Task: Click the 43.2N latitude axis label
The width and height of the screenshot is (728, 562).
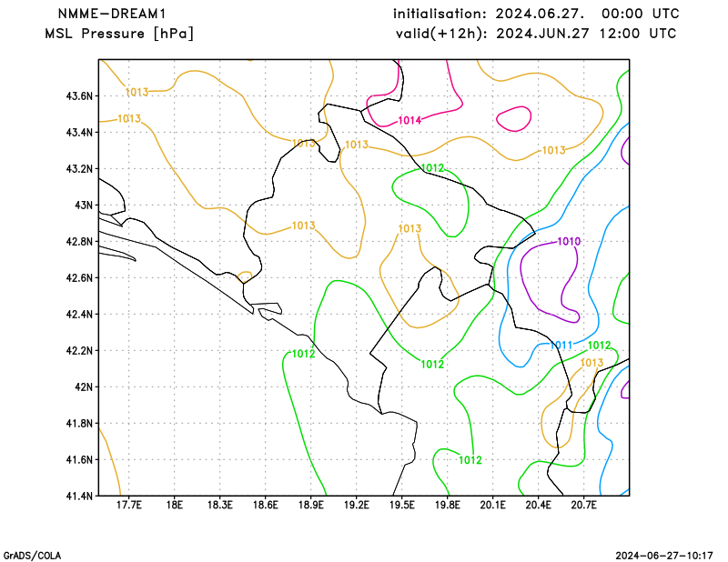Action: point(79,168)
